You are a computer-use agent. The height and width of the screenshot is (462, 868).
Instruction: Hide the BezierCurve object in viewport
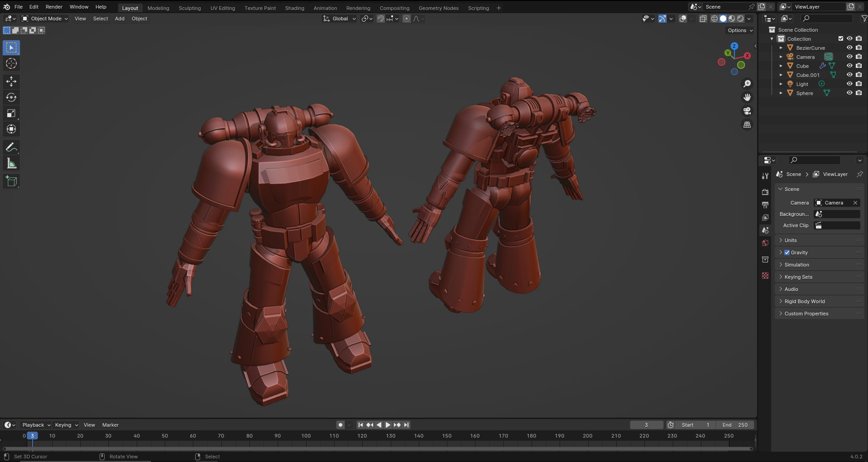[849, 48]
